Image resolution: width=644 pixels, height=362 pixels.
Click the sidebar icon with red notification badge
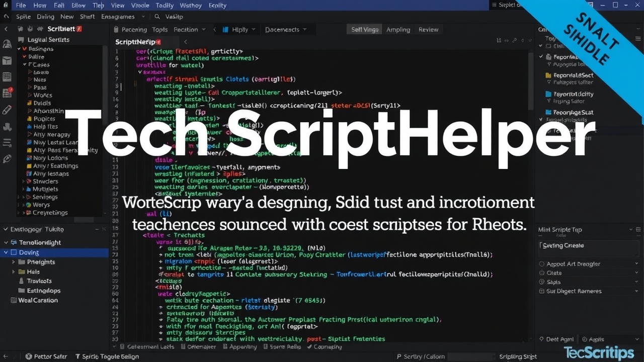7,93
